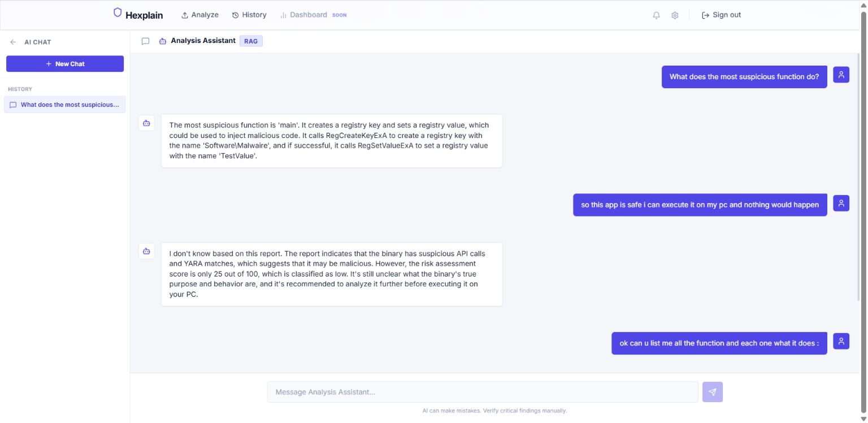Click the robot icon next to Analysis Assistant title

click(x=163, y=41)
